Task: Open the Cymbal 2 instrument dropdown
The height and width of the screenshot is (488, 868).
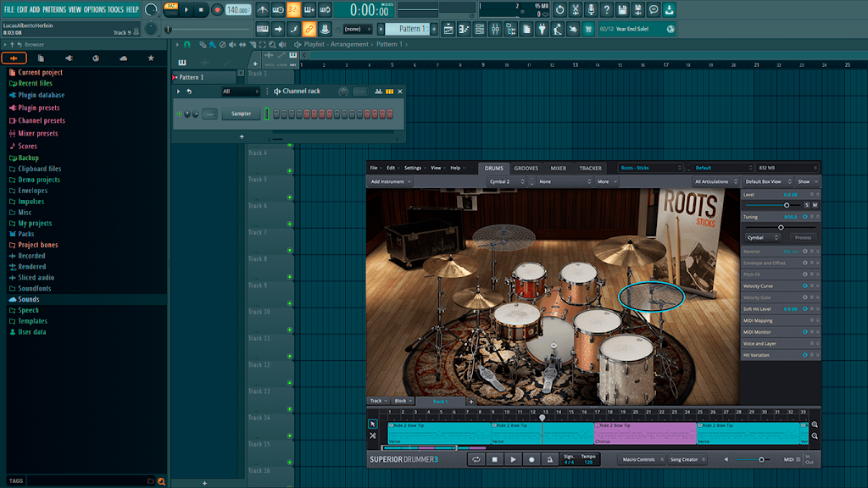Action: pyautogui.click(x=507, y=181)
